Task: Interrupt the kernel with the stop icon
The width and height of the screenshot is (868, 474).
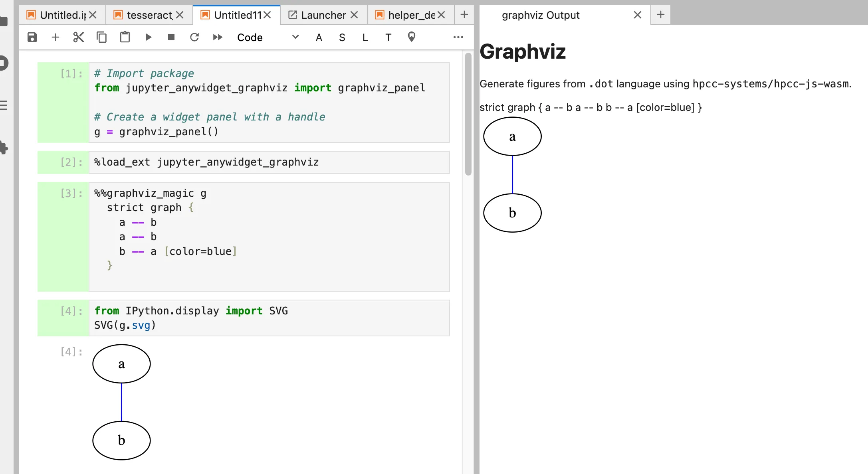Action: [171, 38]
